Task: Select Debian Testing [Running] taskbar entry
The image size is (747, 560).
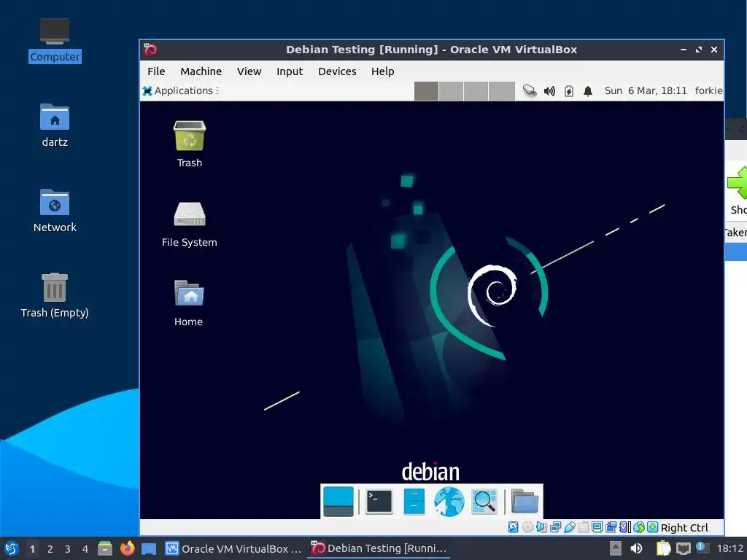Action: point(379,548)
